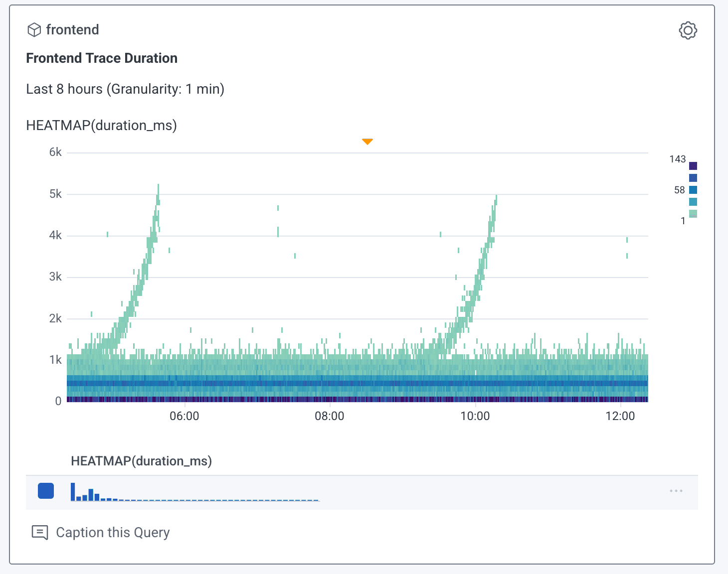Click the orange marker triangle above the heatmap
The height and width of the screenshot is (574, 728).
click(x=367, y=142)
